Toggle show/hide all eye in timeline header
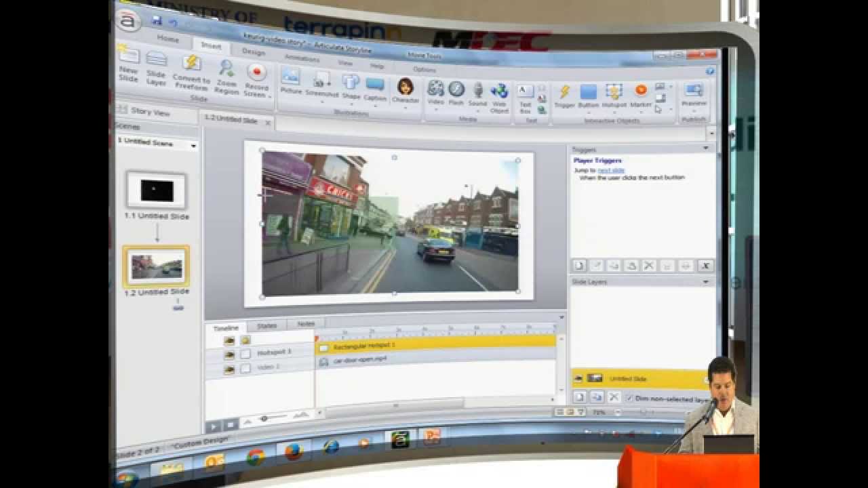 tap(229, 340)
